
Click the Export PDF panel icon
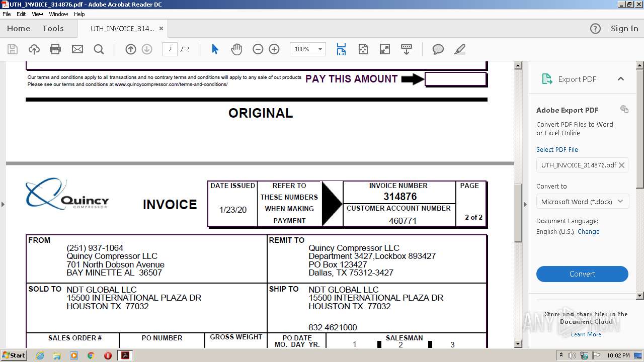(546, 79)
